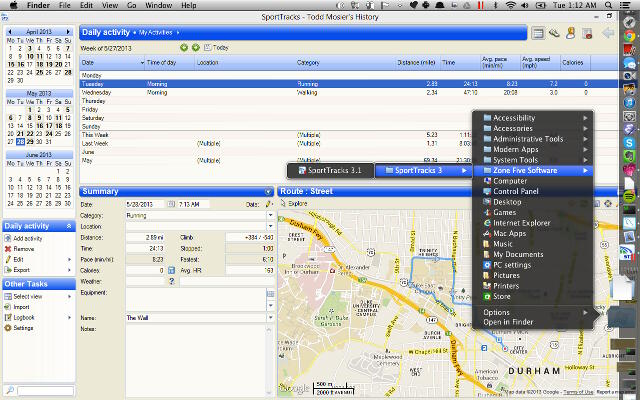This screenshot has width=640, height=400.
Task: Open the Finder File menu
Action: (x=65, y=5)
